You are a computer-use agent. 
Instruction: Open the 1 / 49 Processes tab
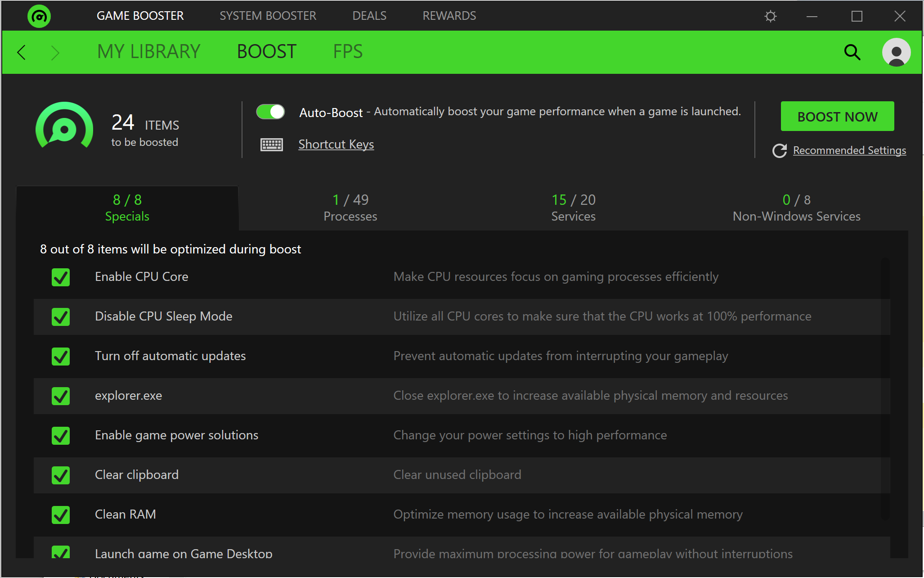(350, 208)
